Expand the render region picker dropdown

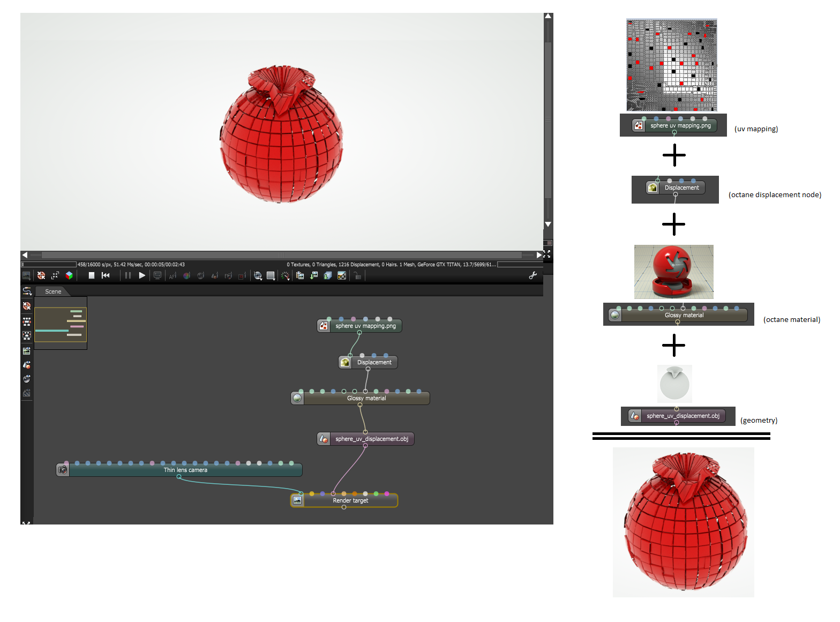(271, 275)
